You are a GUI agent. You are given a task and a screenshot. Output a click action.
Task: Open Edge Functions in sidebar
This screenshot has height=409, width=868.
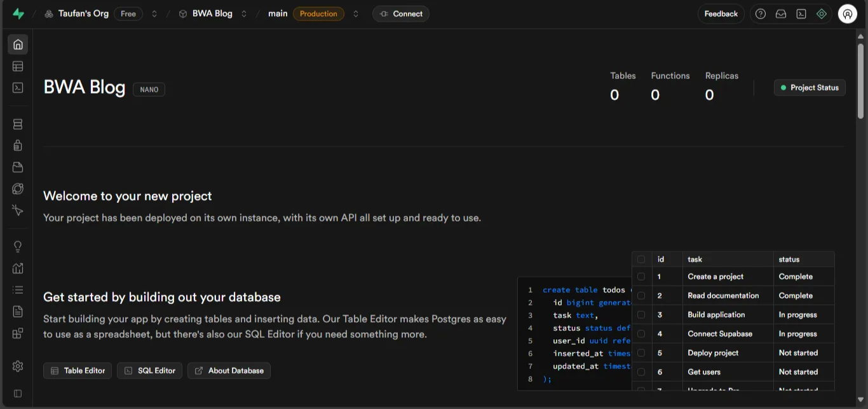[18, 189]
